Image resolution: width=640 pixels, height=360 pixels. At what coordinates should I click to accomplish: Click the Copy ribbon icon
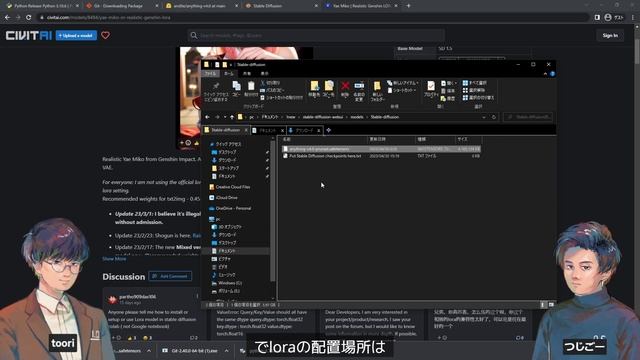tap(236, 89)
